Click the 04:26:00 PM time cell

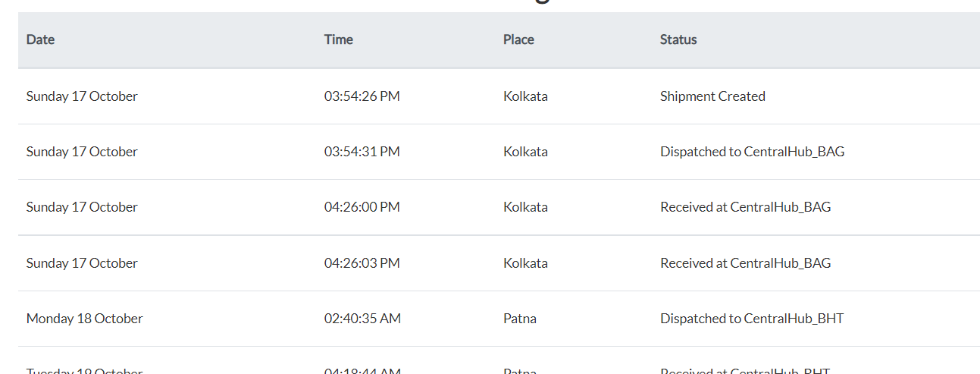click(362, 207)
